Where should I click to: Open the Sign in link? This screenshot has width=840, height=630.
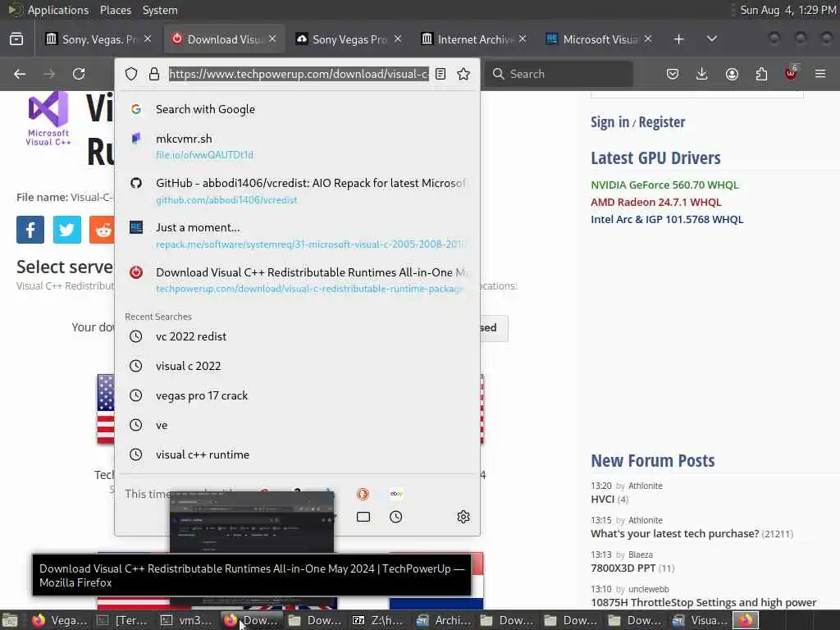[609, 122]
